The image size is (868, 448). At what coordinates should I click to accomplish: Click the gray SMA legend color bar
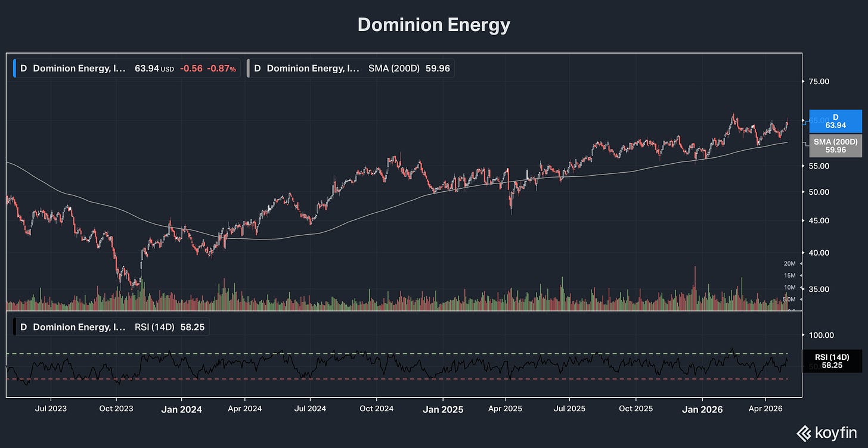tap(249, 69)
